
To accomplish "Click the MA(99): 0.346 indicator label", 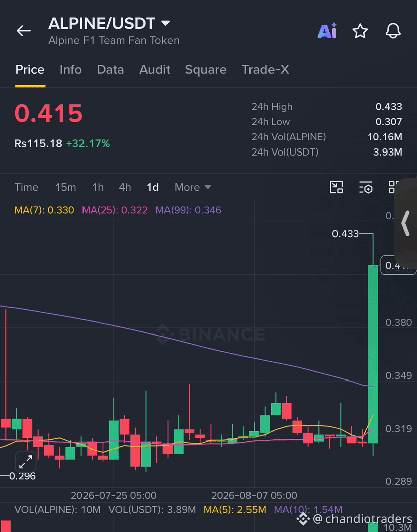I will click(x=189, y=210).
